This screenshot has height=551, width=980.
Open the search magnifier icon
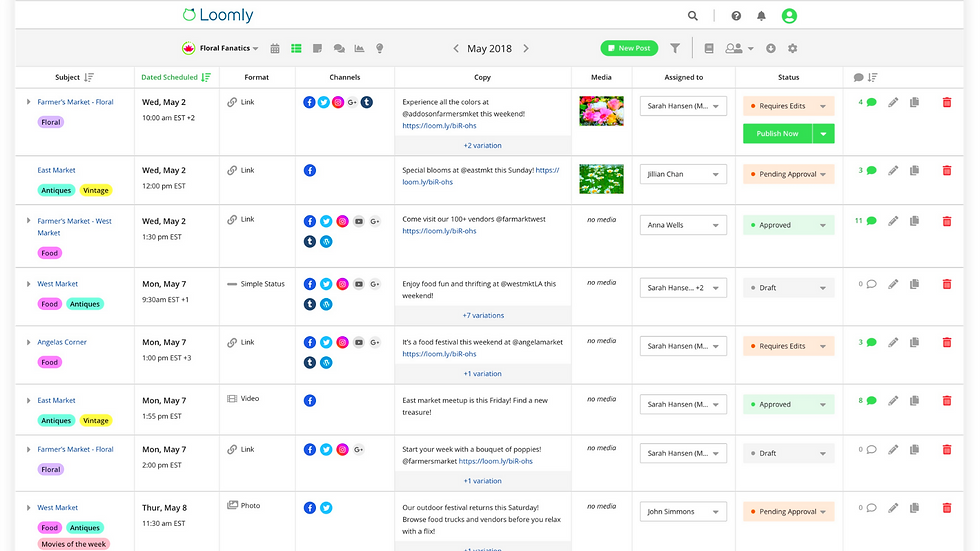point(692,16)
